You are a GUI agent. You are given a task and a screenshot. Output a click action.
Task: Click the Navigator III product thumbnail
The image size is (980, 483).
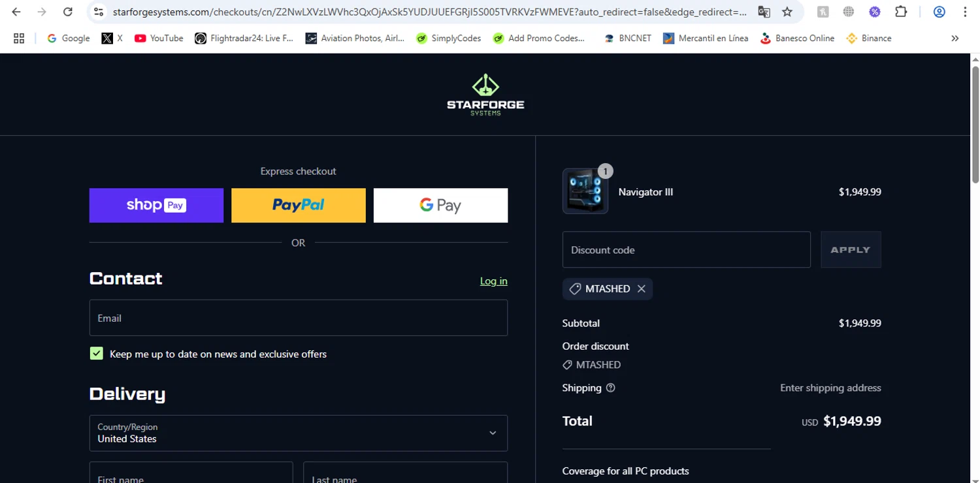[x=585, y=191]
